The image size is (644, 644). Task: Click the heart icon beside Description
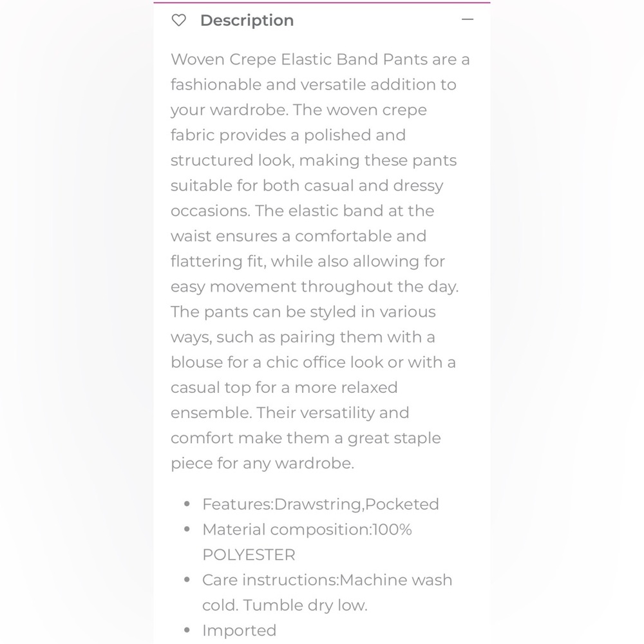point(178,20)
